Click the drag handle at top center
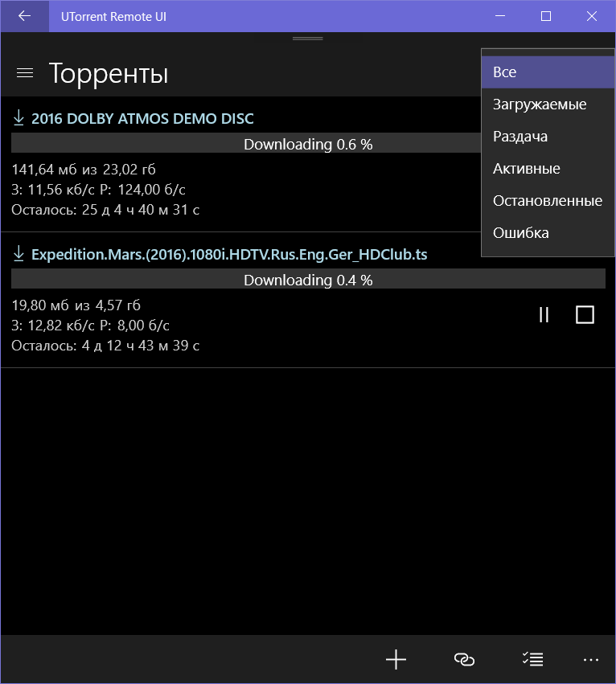616x684 pixels. [308, 39]
